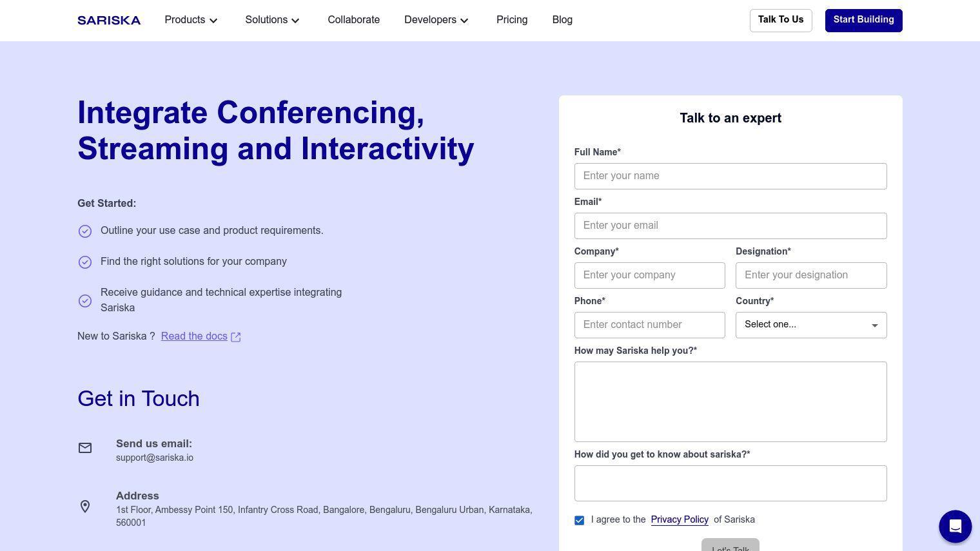Click the checkmark icon beside Outline your use case
980x551 pixels.
(x=85, y=231)
